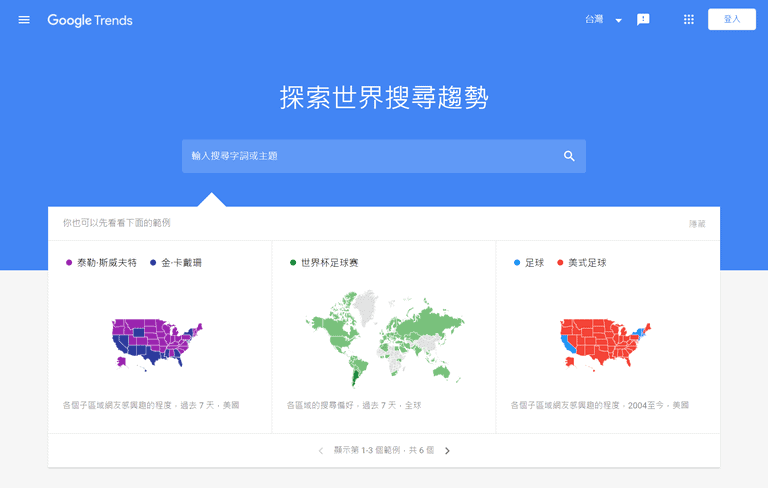Viewport: 768px width, 488px height.
Task: Click caption ending 過去 7 天 · 全球
Action: coord(354,405)
